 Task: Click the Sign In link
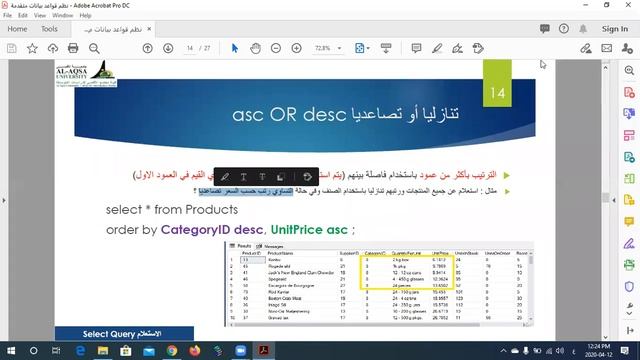coord(615,29)
